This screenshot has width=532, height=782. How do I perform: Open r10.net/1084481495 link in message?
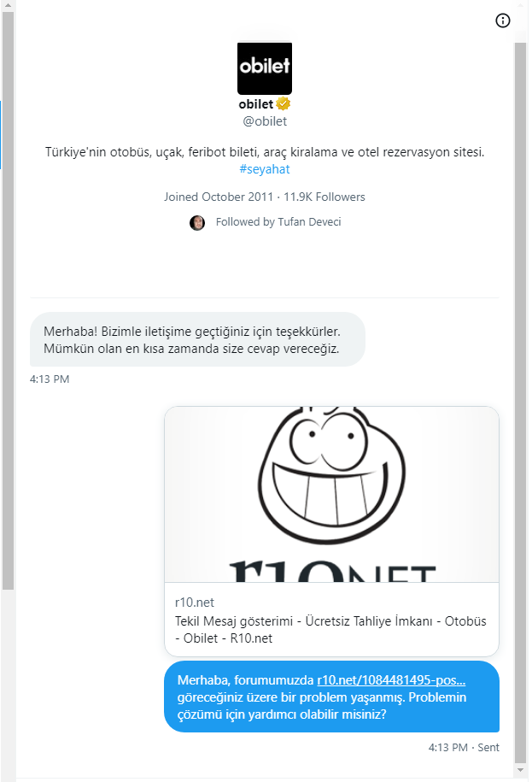pos(391,680)
